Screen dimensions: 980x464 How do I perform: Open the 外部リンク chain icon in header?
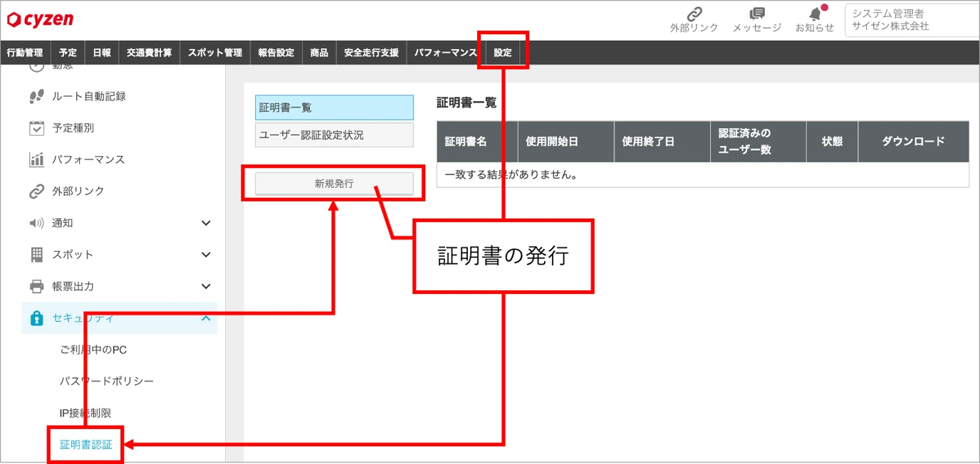(x=694, y=14)
